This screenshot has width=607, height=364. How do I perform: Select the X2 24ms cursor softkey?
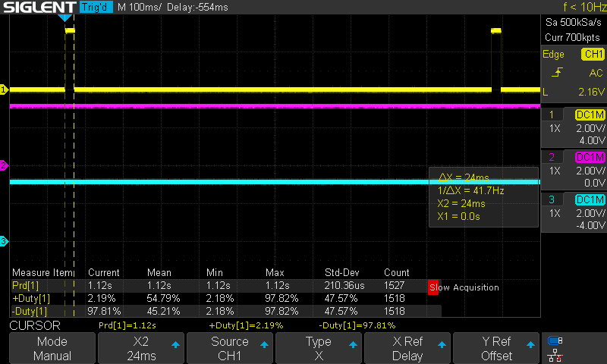point(141,348)
